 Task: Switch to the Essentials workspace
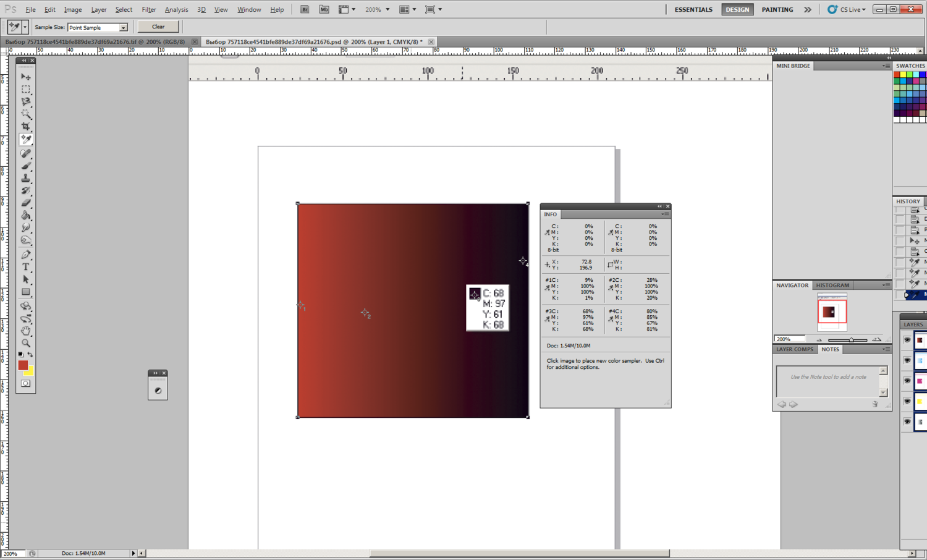[x=693, y=9]
